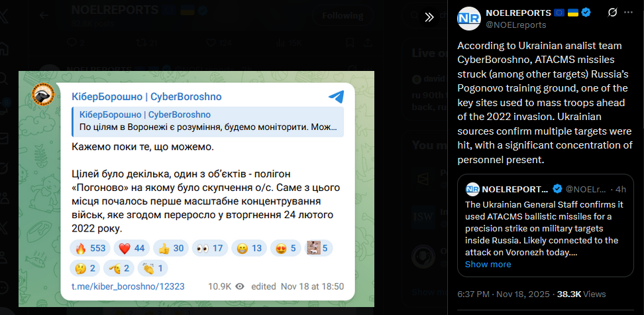
Task: Click the main tweet text about CyberBoroshno
Action: click(545, 103)
